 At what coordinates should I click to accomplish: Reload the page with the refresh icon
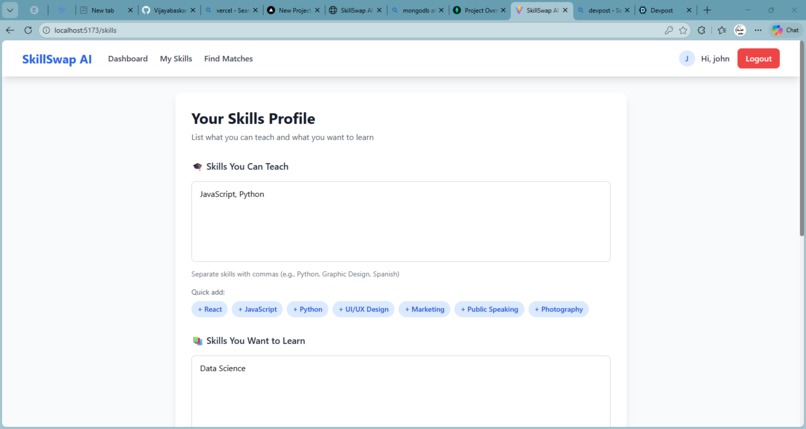(x=28, y=30)
